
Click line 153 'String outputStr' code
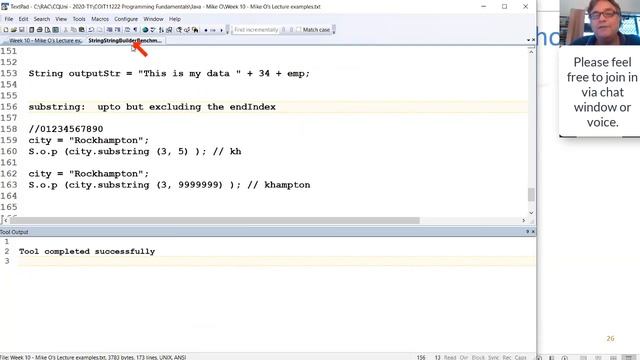[169, 73]
